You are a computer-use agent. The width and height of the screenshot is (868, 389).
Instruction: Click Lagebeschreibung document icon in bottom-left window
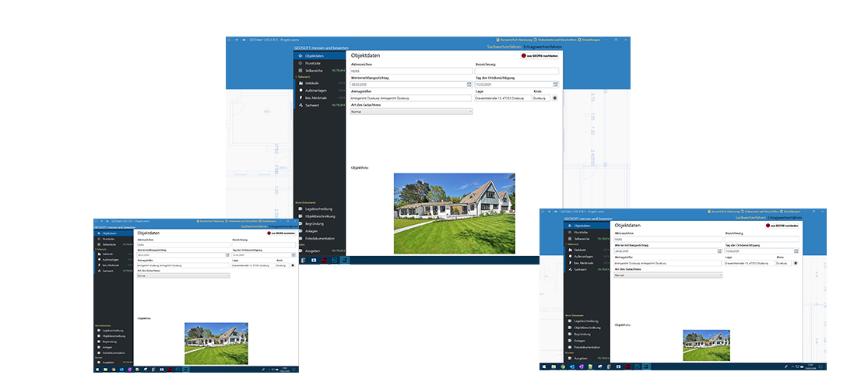[98, 330]
